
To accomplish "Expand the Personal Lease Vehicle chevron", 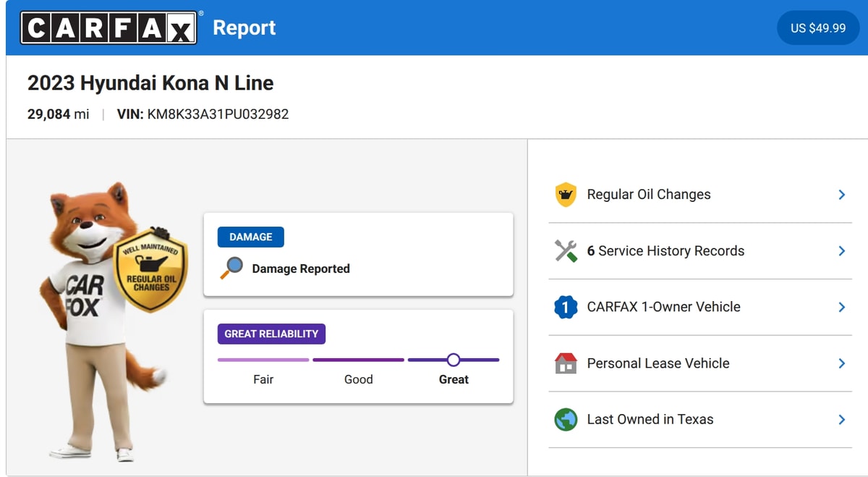I will click(x=842, y=363).
